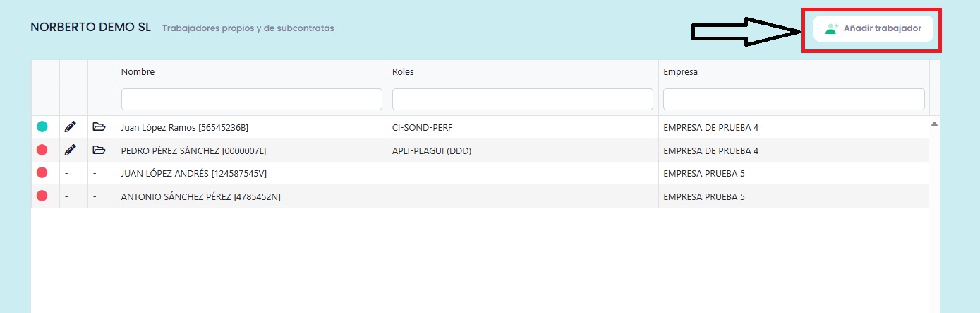Image resolution: width=980 pixels, height=313 pixels.
Task: Click the scrollbar up arrow in table
Action: tap(934, 124)
